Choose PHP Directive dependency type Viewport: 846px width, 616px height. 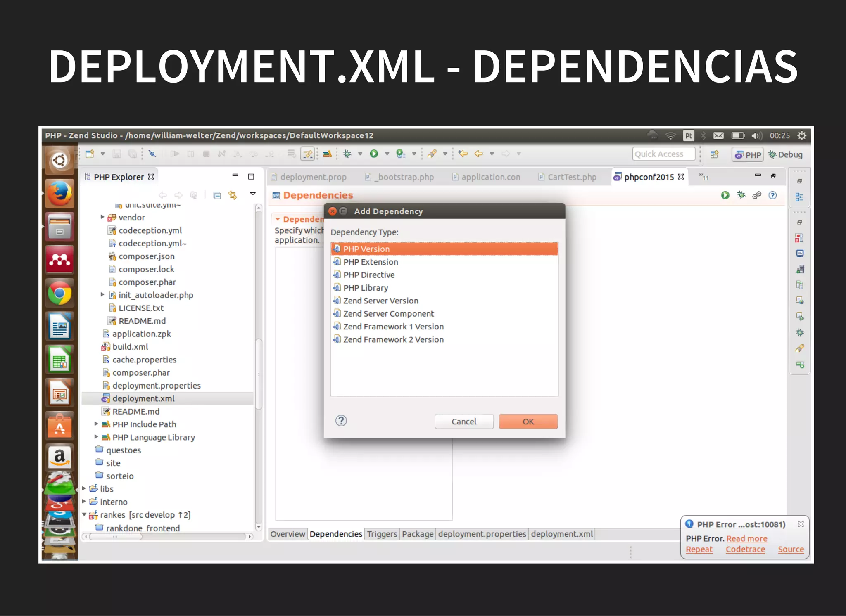tap(444, 275)
